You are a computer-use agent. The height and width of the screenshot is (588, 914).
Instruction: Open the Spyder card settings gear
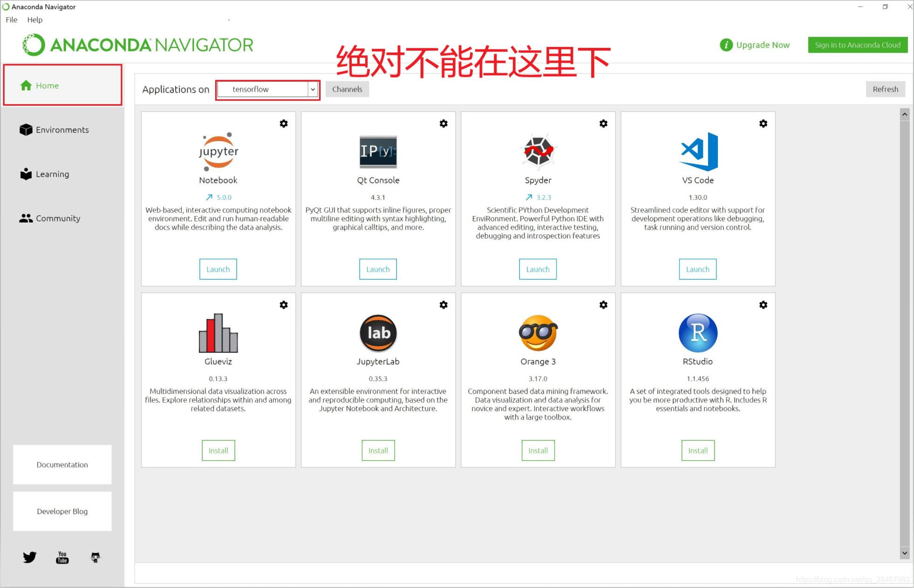603,123
